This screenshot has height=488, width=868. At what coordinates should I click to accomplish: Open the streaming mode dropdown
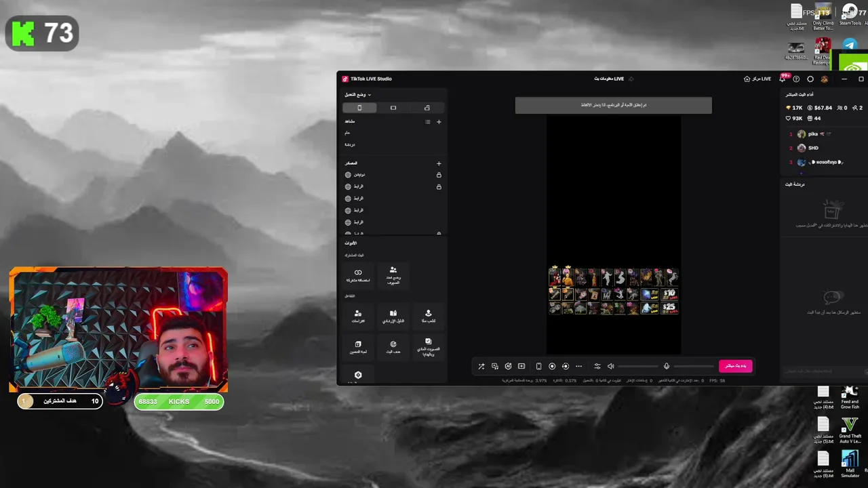358,95
